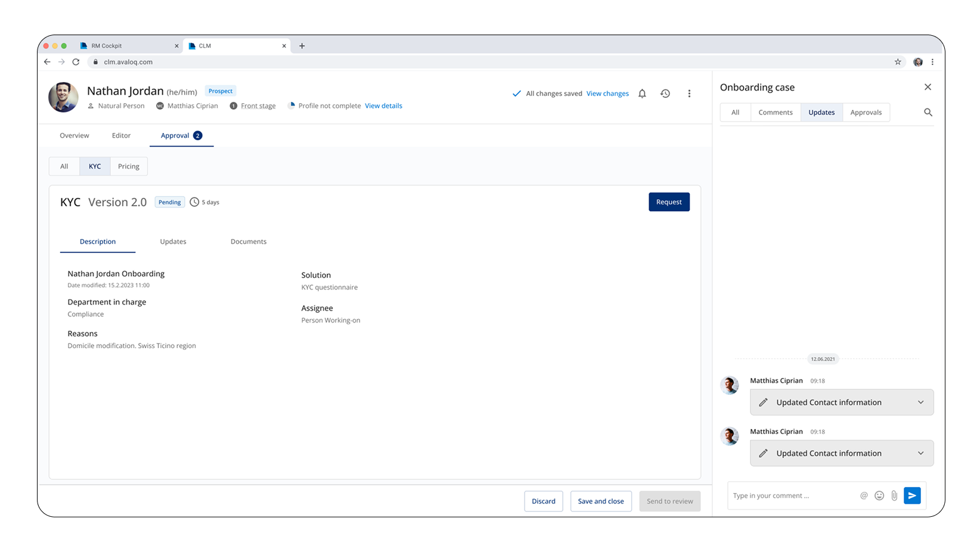This screenshot has height=552, width=980.
Task: Click the View changes link
Action: coord(607,94)
